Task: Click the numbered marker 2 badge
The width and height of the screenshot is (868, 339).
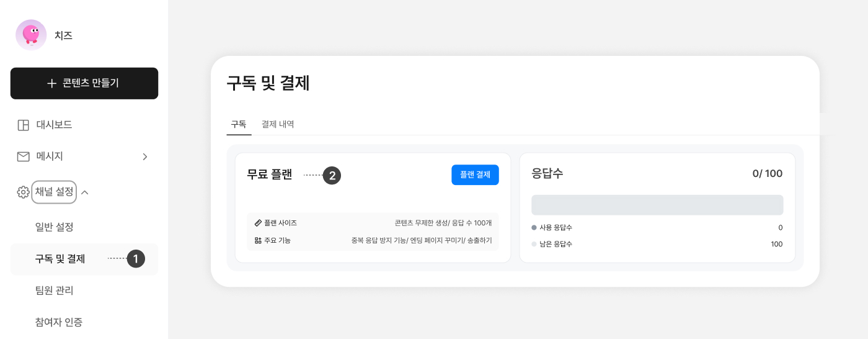Action: [332, 176]
